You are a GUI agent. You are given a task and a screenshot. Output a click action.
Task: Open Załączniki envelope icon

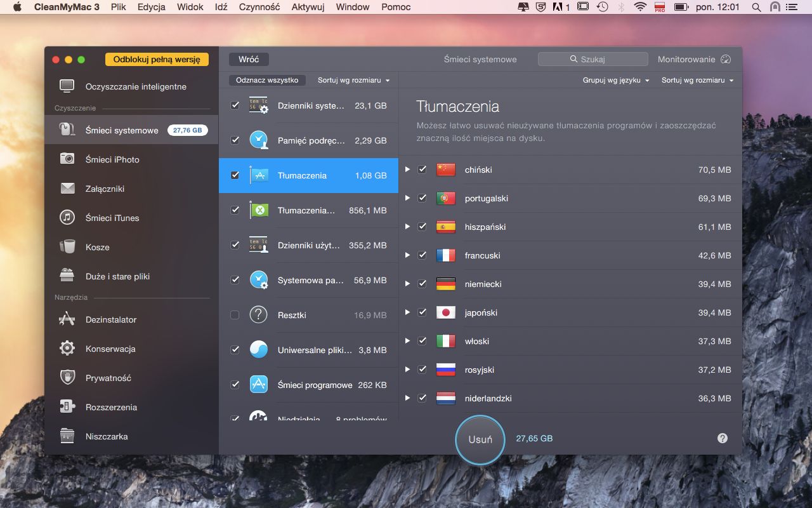[67, 189]
